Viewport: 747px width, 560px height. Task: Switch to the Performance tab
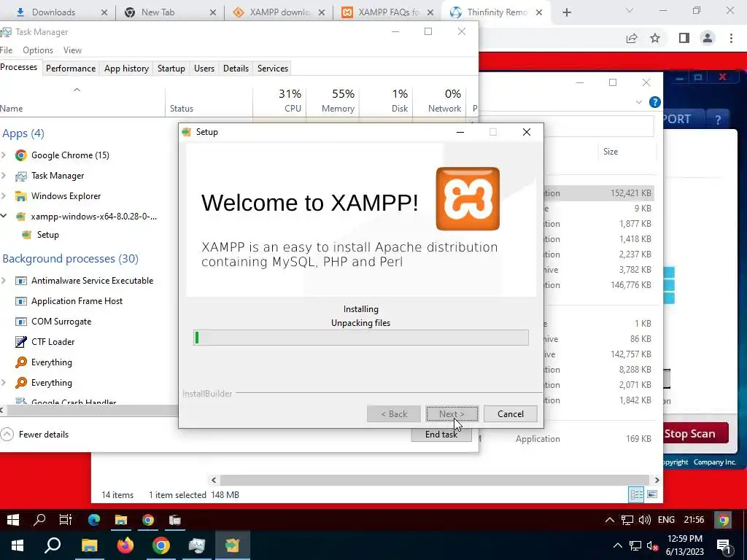pyautogui.click(x=71, y=69)
